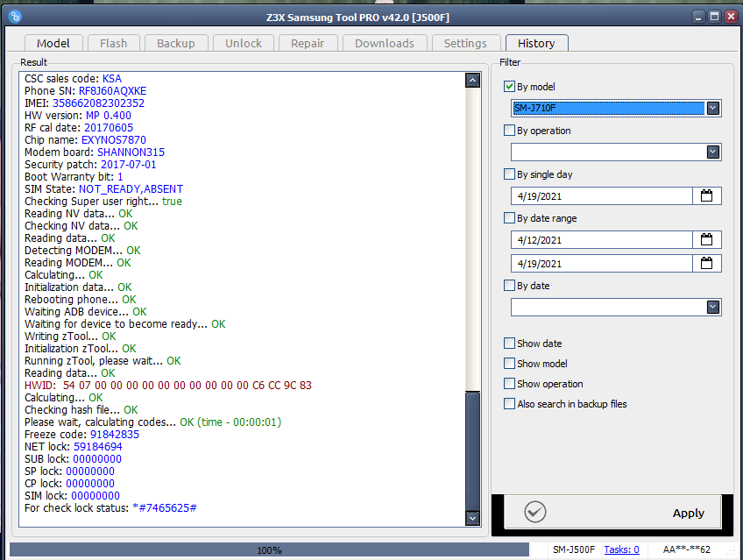743x560 pixels.
Task: Toggle the Show operation option
Action: [509, 383]
